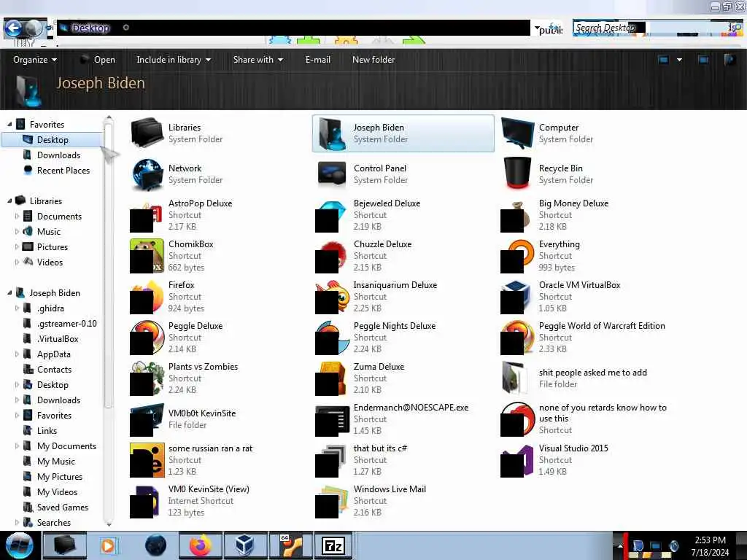Viewport: 747px width, 560px height.
Task: Select the Plants vs Zombies shortcut icon
Action: (x=147, y=378)
